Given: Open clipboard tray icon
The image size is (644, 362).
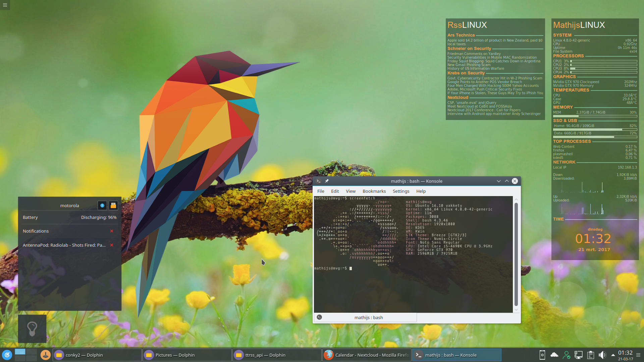Looking at the screenshot, I should pos(590,355).
